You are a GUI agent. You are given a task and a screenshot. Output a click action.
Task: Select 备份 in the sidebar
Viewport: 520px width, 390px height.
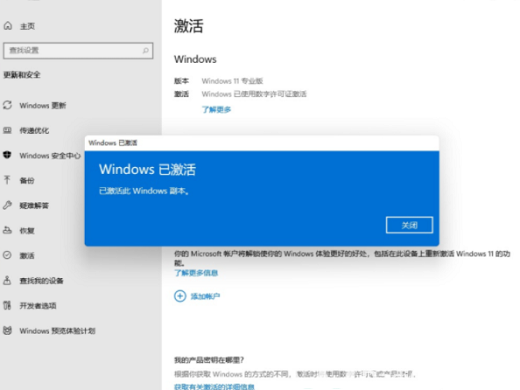click(x=27, y=181)
